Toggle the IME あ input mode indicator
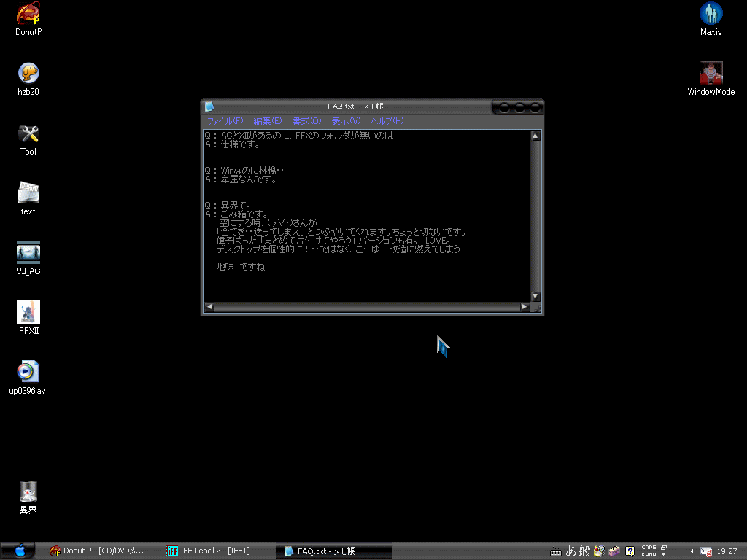The width and height of the screenshot is (747, 560). tap(571, 551)
